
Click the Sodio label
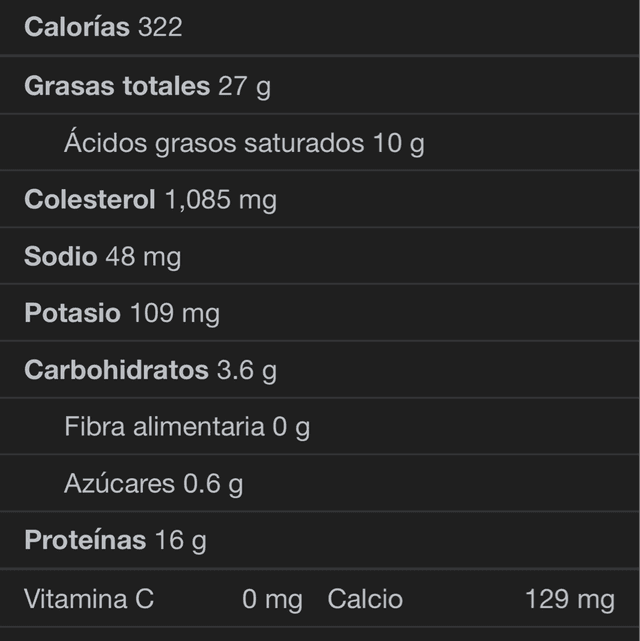point(60,257)
